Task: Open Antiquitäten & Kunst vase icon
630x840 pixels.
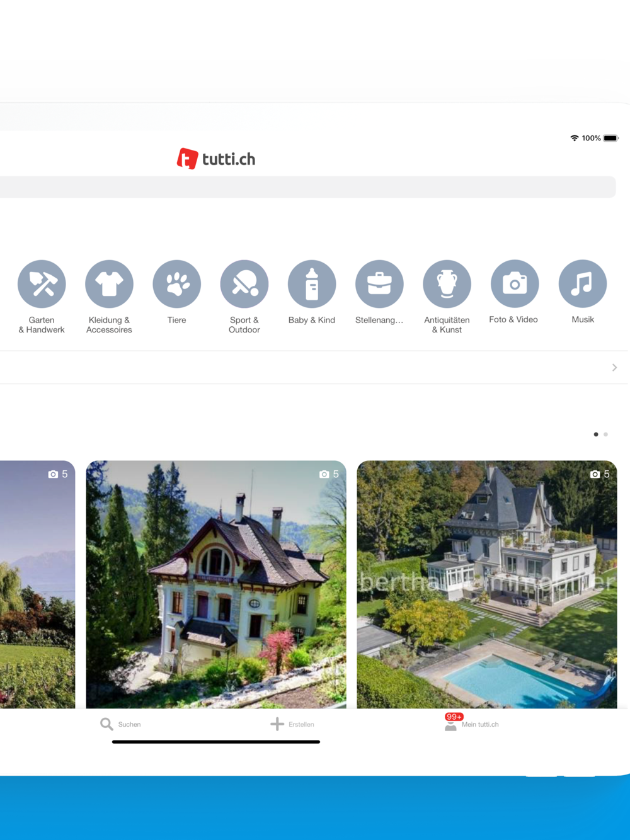Action: click(447, 284)
